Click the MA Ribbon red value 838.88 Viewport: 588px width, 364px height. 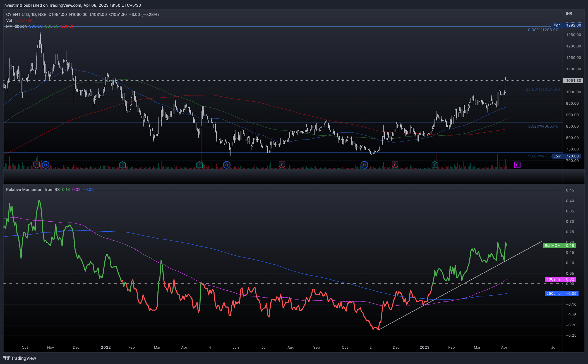point(68,26)
